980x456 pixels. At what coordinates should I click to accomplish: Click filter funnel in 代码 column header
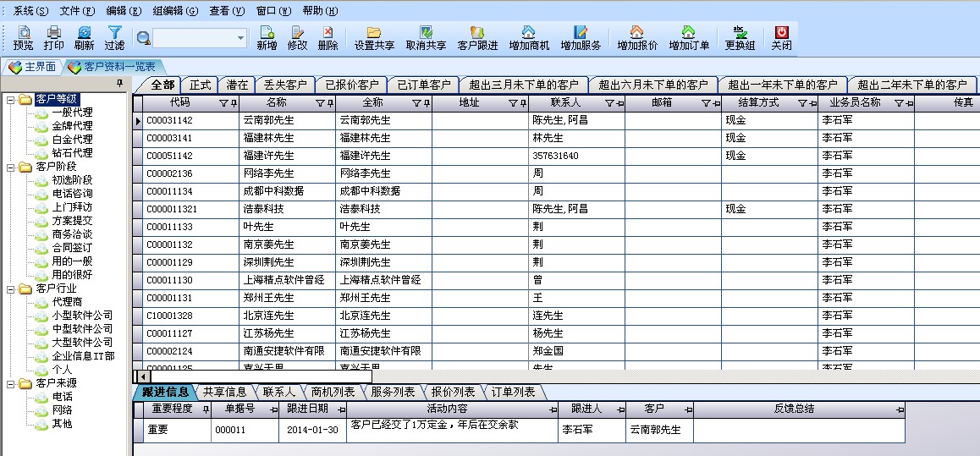(223, 103)
